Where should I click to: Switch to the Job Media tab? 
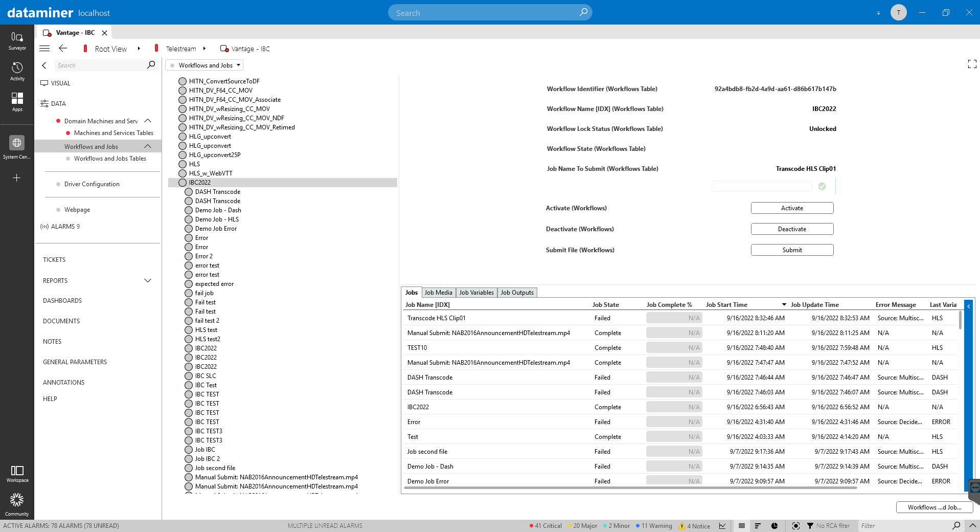(x=438, y=293)
